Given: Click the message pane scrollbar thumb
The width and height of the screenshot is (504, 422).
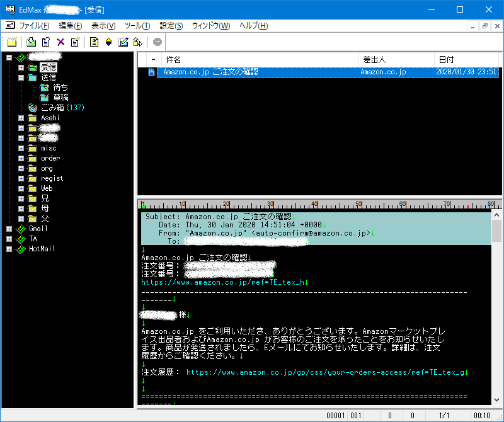Looking at the screenshot, I should 496,231.
